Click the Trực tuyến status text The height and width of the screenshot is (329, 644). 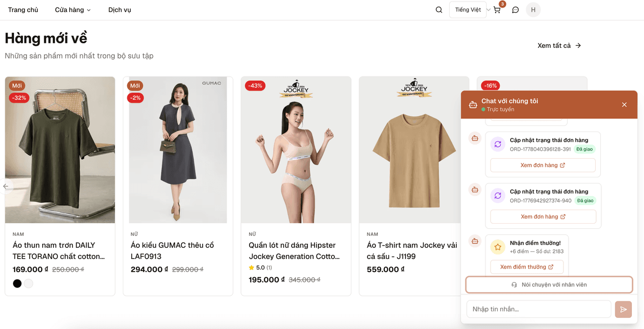(500, 109)
